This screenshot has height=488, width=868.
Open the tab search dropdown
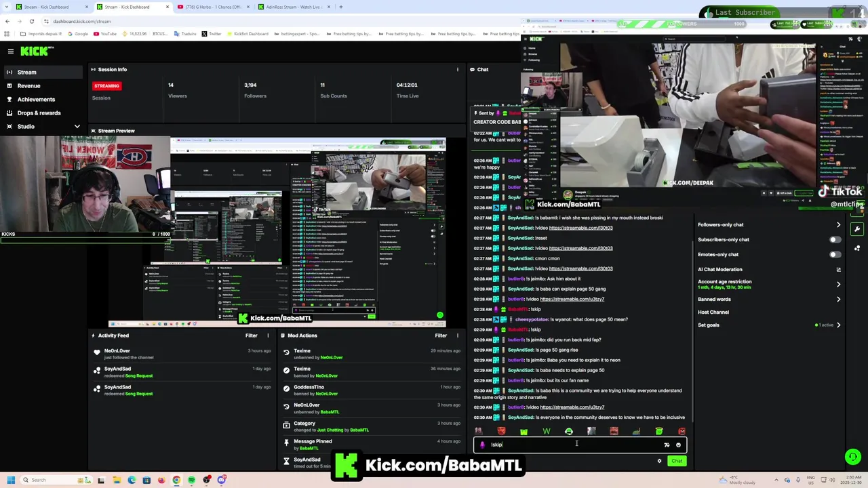pyautogui.click(x=6, y=7)
